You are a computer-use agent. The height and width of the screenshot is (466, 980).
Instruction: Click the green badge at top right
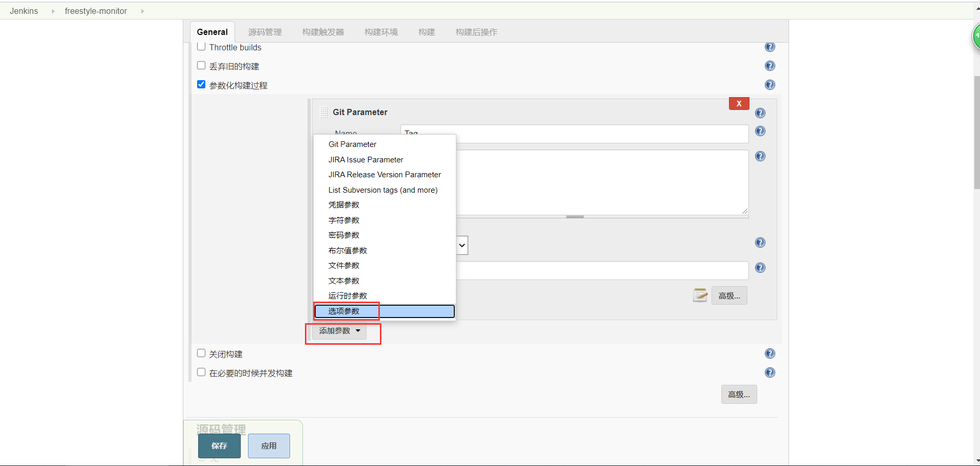[x=976, y=36]
